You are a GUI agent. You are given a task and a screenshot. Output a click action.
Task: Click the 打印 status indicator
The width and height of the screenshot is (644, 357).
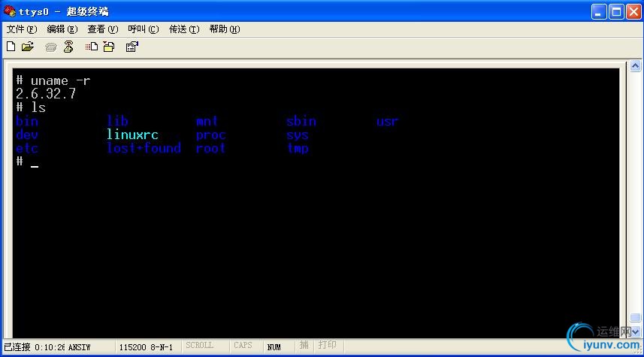pos(328,345)
